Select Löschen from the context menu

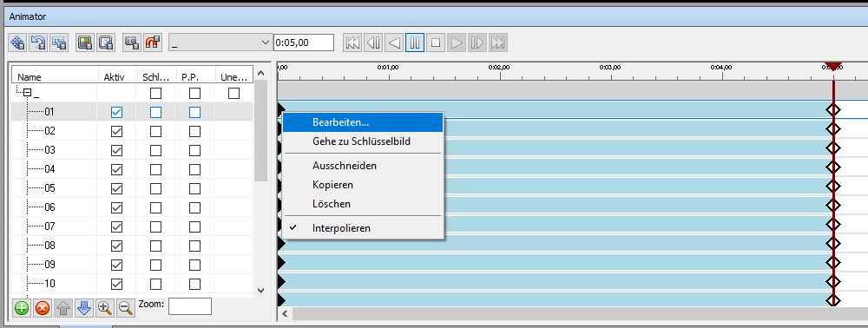363,204
